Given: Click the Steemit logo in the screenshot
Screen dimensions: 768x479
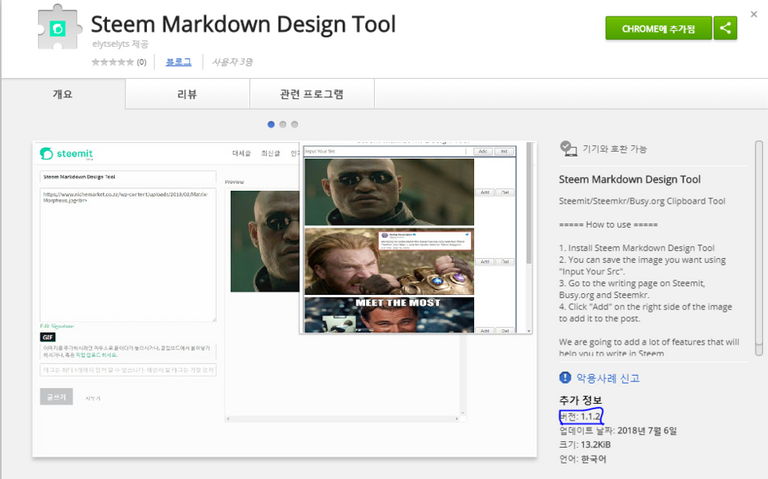Looking at the screenshot, I should [67, 154].
